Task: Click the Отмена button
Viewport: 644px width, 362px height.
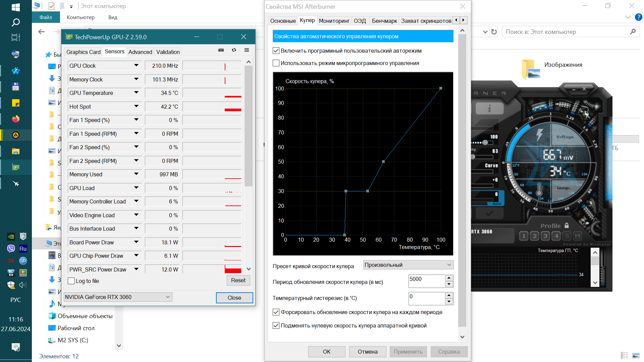Action: tap(367, 352)
